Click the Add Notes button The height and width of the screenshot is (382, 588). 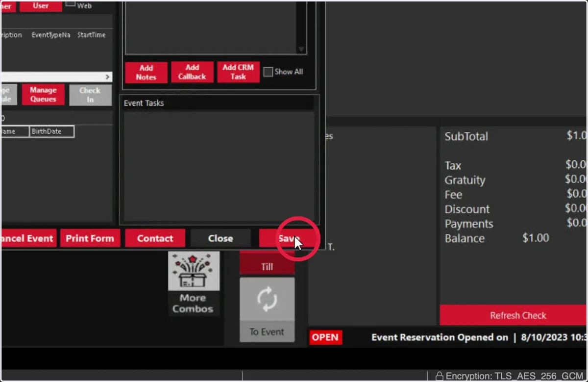coord(146,72)
